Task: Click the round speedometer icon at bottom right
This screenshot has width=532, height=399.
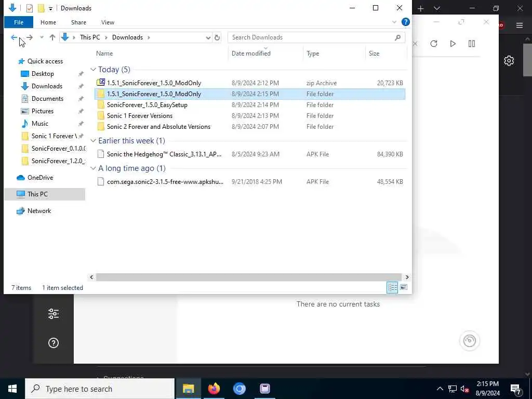Action: [470, 341]
